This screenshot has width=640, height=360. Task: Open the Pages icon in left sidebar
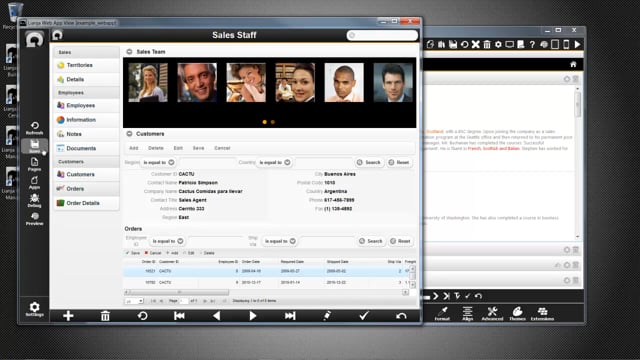point(35,164)
